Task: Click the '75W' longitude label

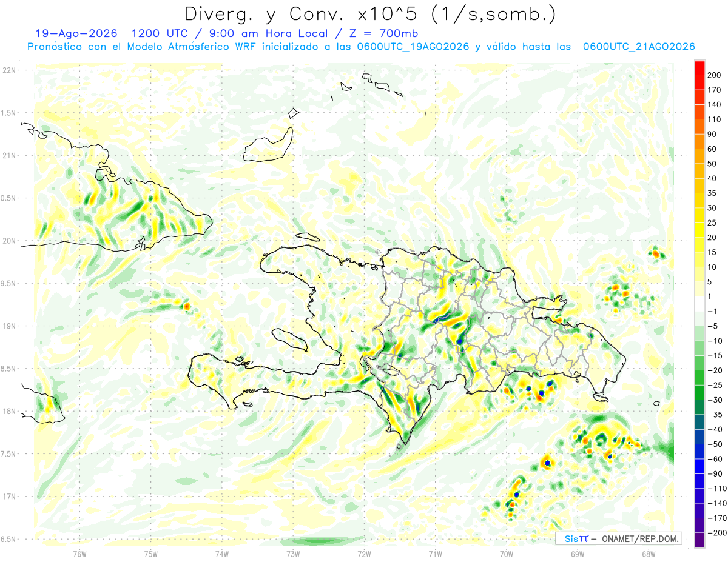Action: 151,553
